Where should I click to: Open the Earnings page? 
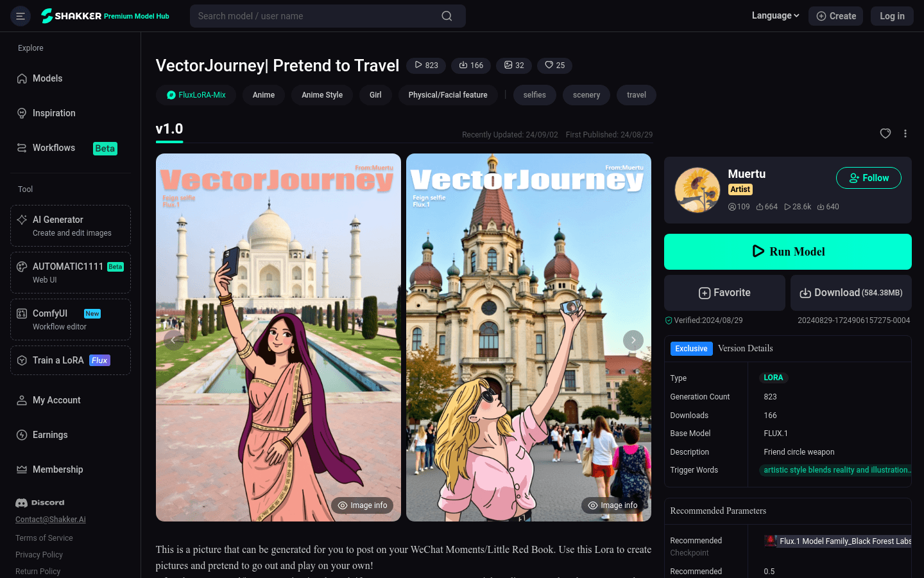[71, 435]
